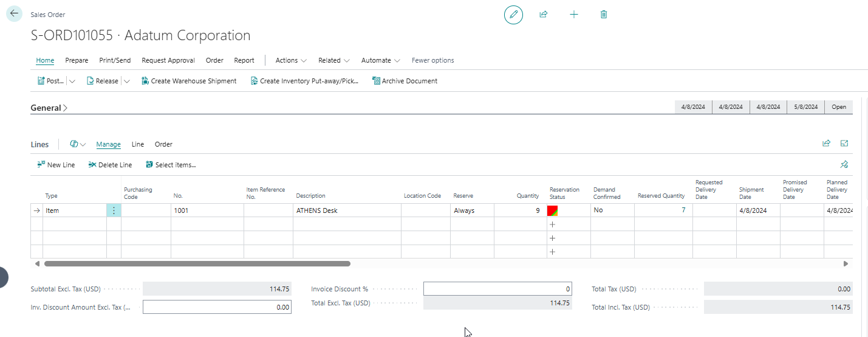Click the pencil edit icon
The width and height of the screenshot is (868, 337).
point(513,14)
